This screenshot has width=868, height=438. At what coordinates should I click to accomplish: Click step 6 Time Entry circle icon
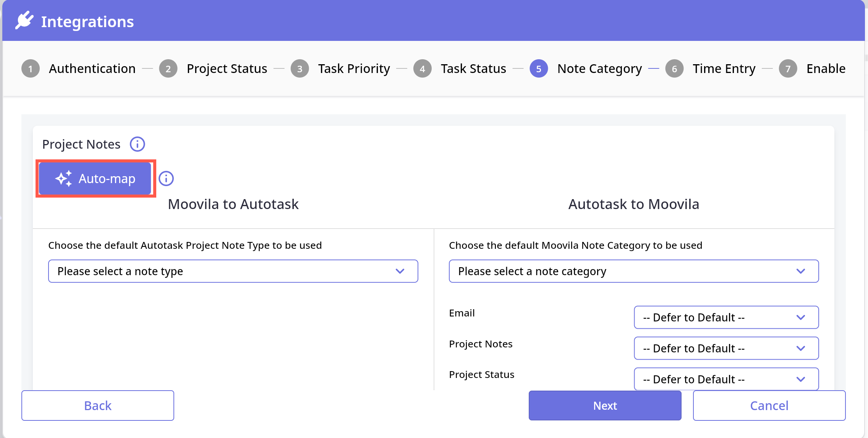674,69
